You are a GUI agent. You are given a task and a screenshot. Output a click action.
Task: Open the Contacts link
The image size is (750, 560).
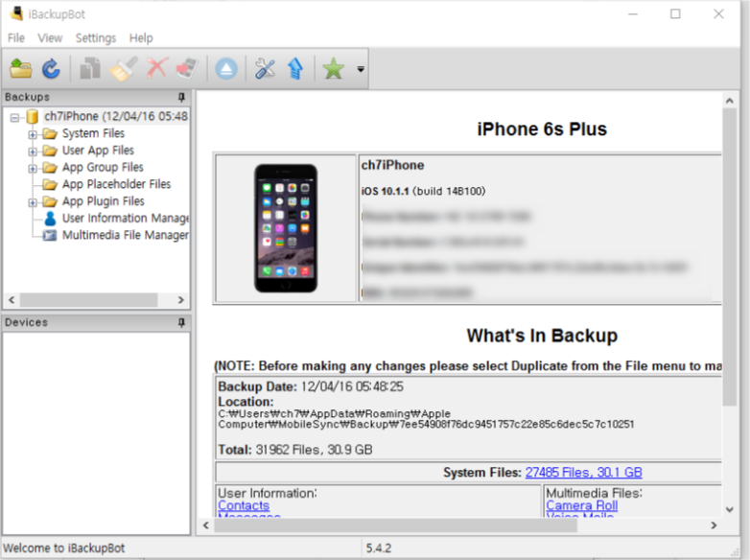pos(244,505)
